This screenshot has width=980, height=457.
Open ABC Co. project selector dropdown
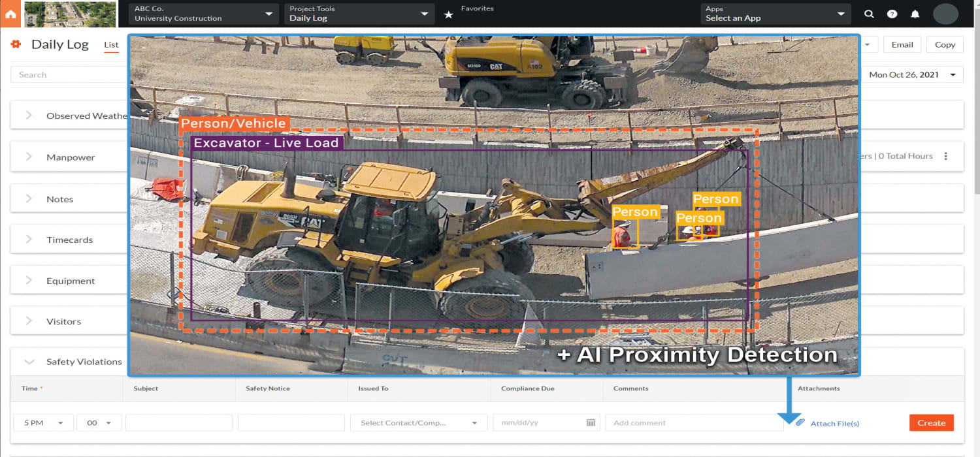[x=204, y=14]
